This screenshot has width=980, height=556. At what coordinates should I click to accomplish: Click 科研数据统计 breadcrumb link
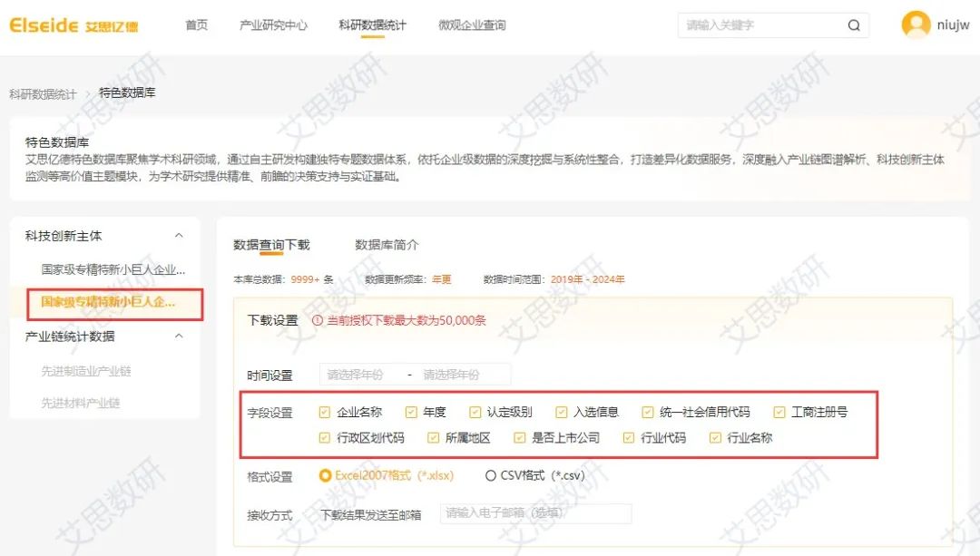click(x=43, y=93)
